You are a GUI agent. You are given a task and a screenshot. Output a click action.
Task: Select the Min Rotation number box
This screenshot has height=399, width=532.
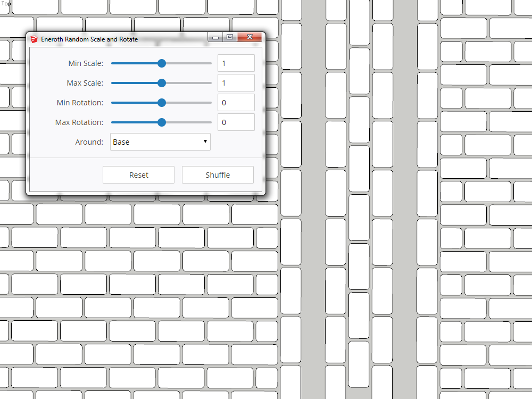pyautogui.click(x=236, y=103)
